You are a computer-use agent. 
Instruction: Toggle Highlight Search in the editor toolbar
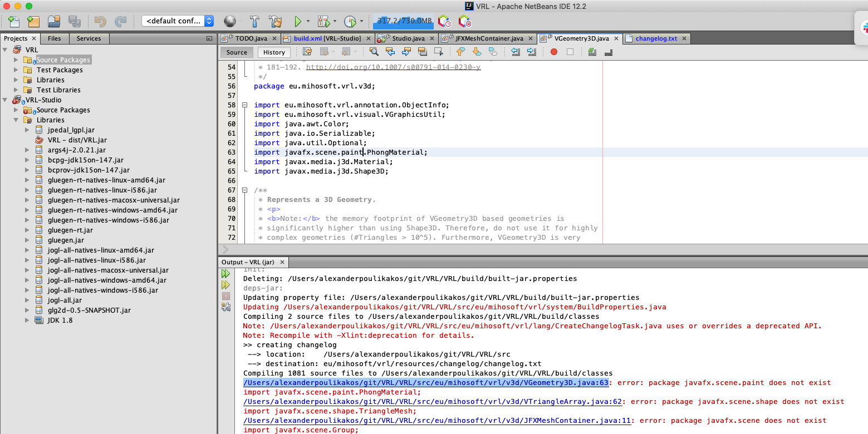click(x=422, y=52)
